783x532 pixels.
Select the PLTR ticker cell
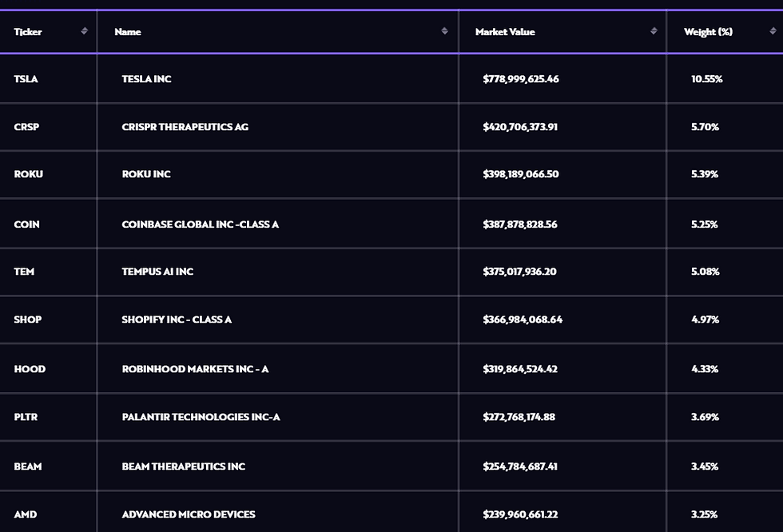pos(26,417)
